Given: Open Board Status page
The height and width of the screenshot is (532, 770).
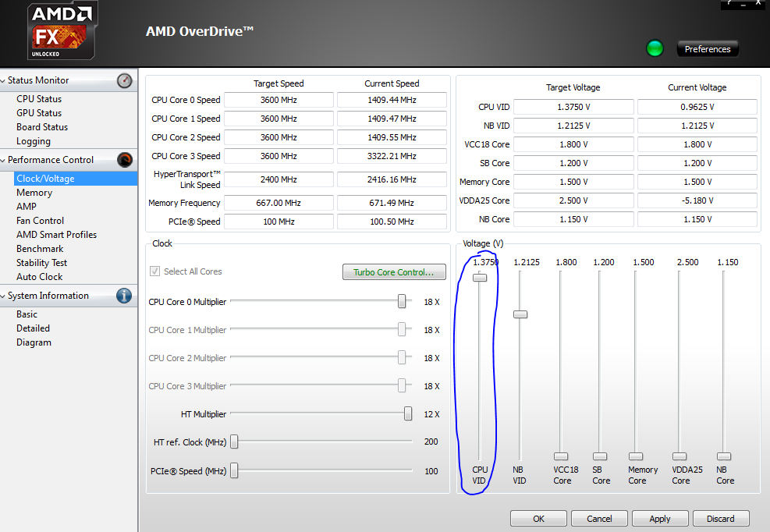Looking at the screenshot, I should 42,126.
